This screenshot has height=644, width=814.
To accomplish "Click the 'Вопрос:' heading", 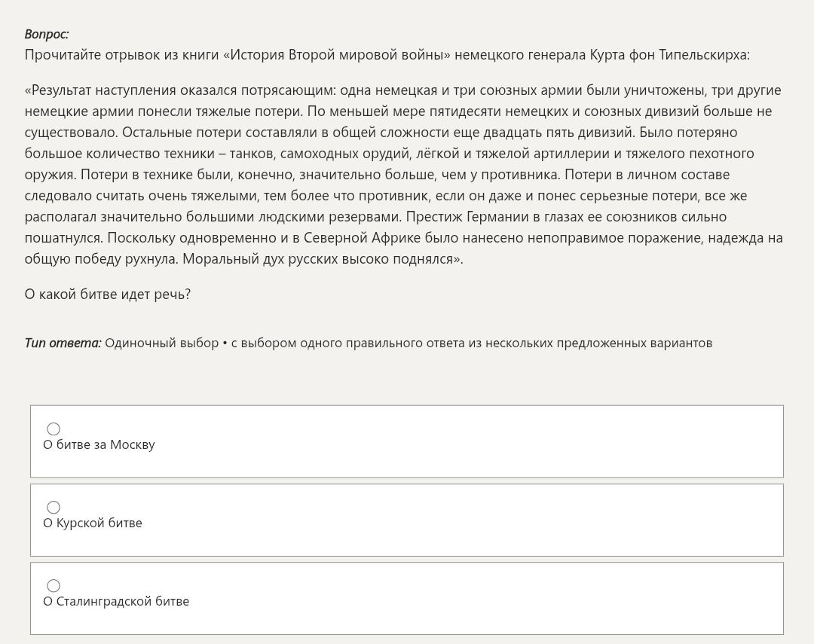I will click(x=47, y=34).
